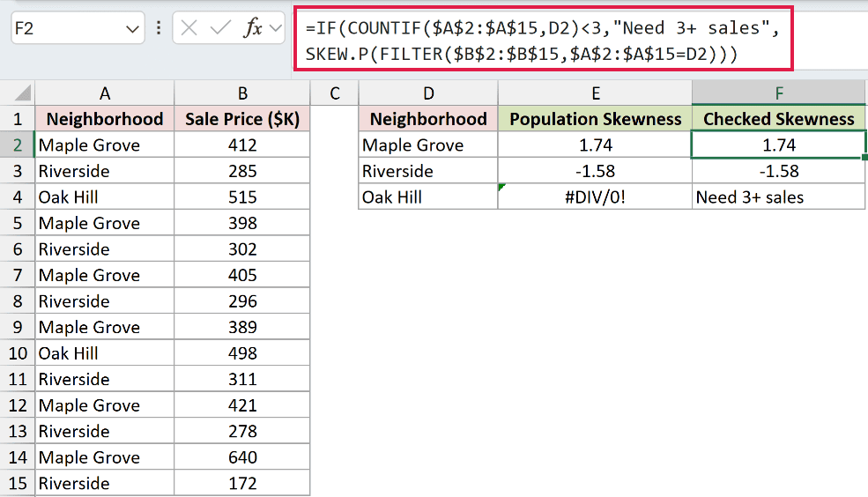Click the fill handle of cell F2

[x=864, y=158]
